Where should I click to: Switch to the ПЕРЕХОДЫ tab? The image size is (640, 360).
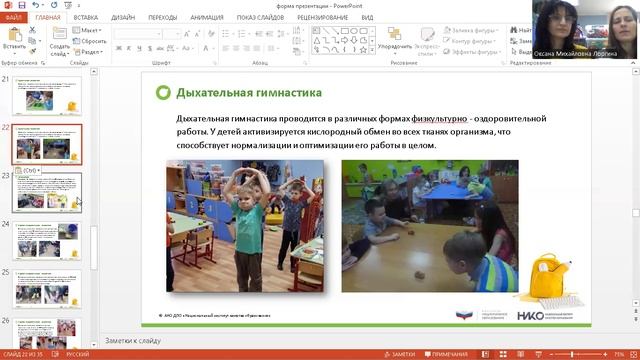[162, 18]
